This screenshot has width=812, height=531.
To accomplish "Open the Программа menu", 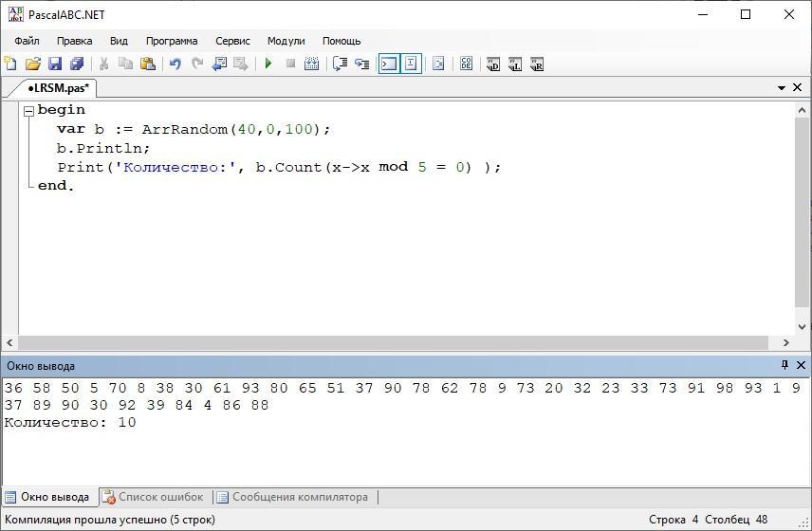I will point(172,41).
